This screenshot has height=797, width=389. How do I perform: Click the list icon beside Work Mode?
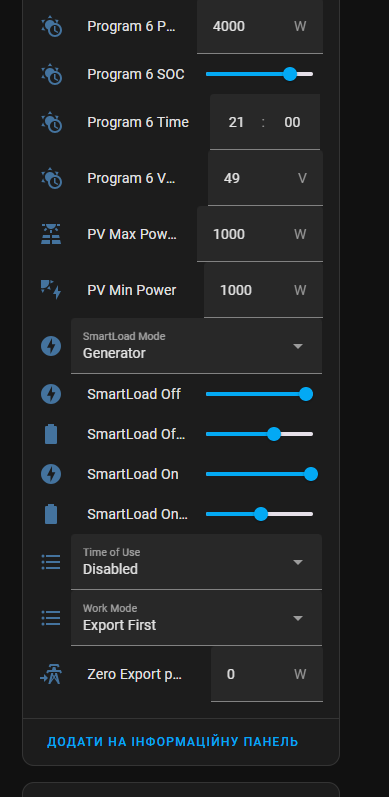51,618
